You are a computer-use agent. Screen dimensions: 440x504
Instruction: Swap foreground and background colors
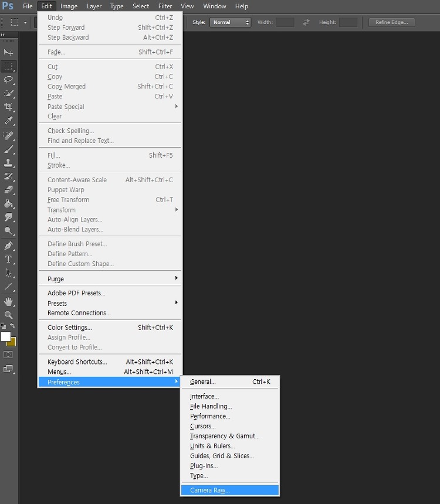(x=12, y=325)
